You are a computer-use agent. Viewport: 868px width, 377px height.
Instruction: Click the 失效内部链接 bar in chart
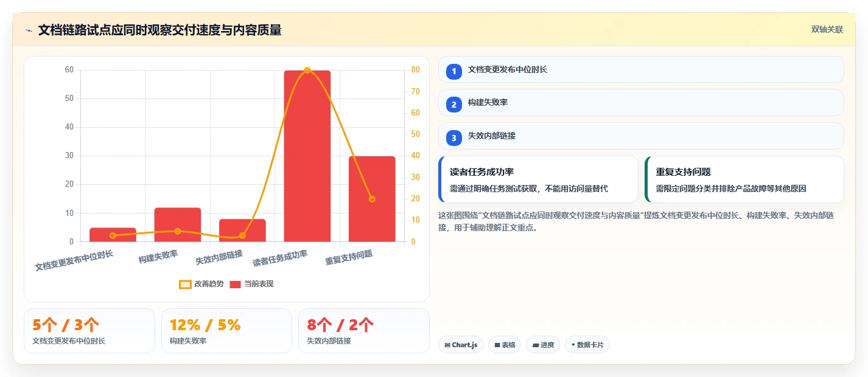pyautogui.click(x=242, y=230)
